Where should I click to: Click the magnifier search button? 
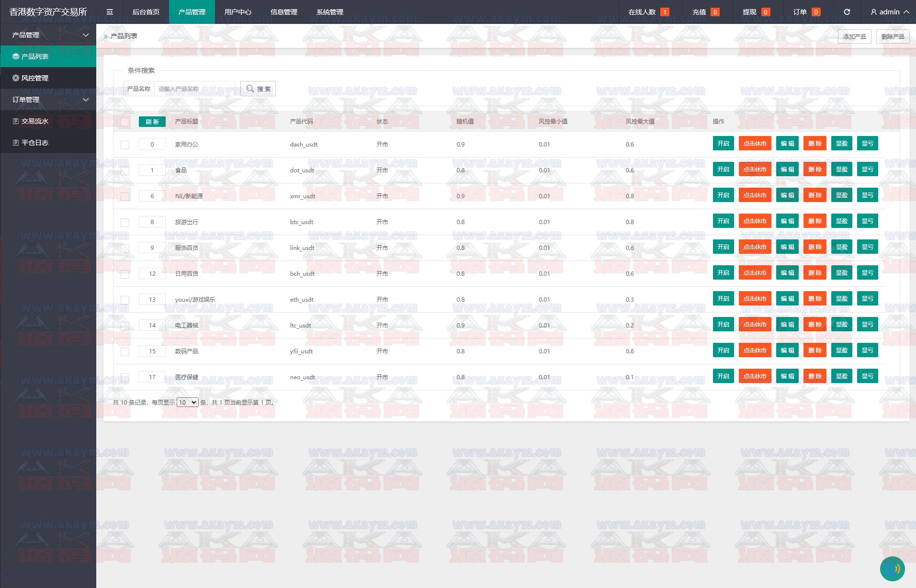(258, 89)
